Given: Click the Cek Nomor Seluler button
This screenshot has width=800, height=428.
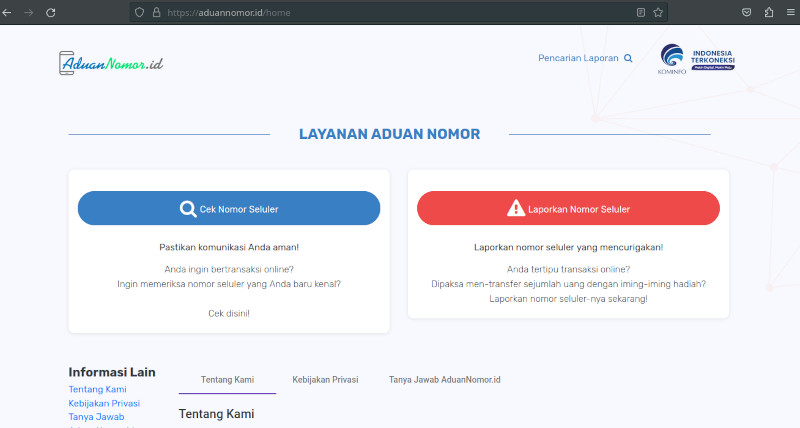Looking at the screenshot, I should pos(229,208).
